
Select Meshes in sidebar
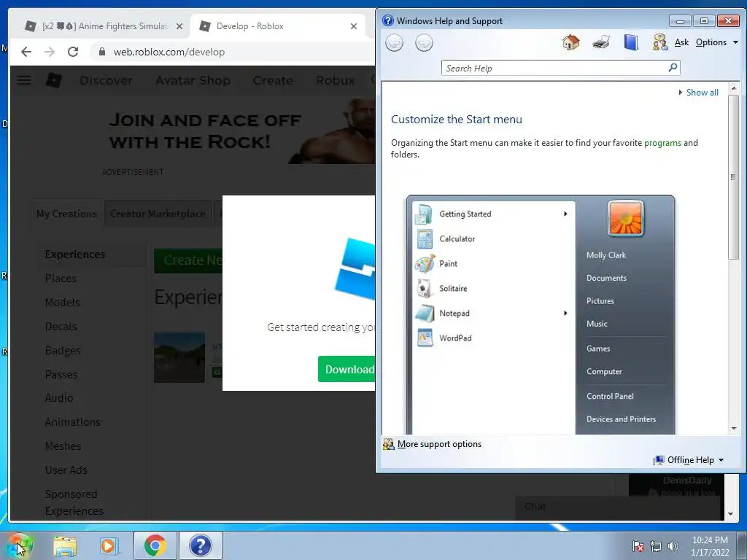click(x=63, y=446)
